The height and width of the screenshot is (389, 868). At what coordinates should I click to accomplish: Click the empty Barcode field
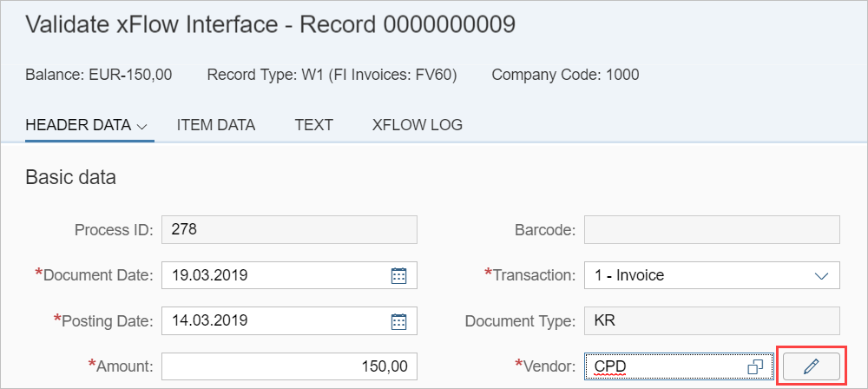(712, 230)
